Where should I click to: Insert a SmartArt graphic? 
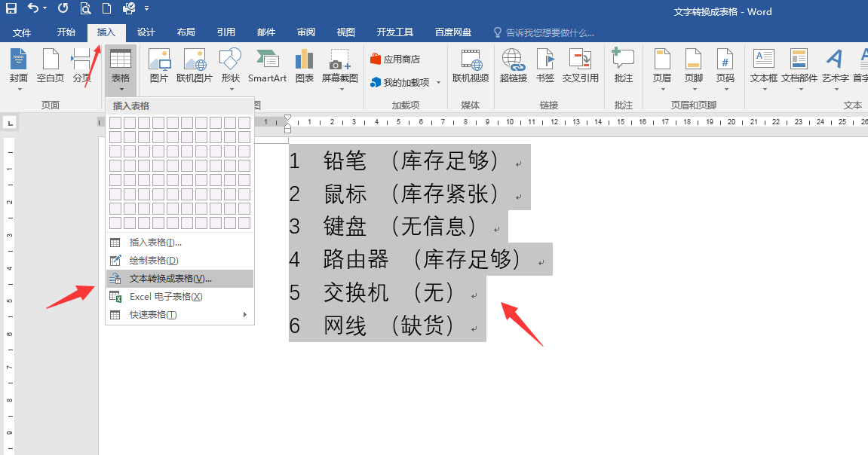268,66
